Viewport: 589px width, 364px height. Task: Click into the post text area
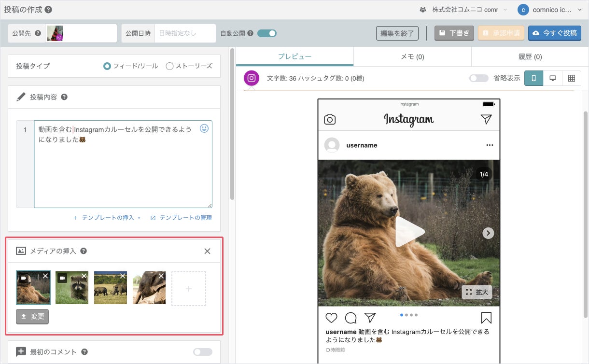[x=123, y=164]
